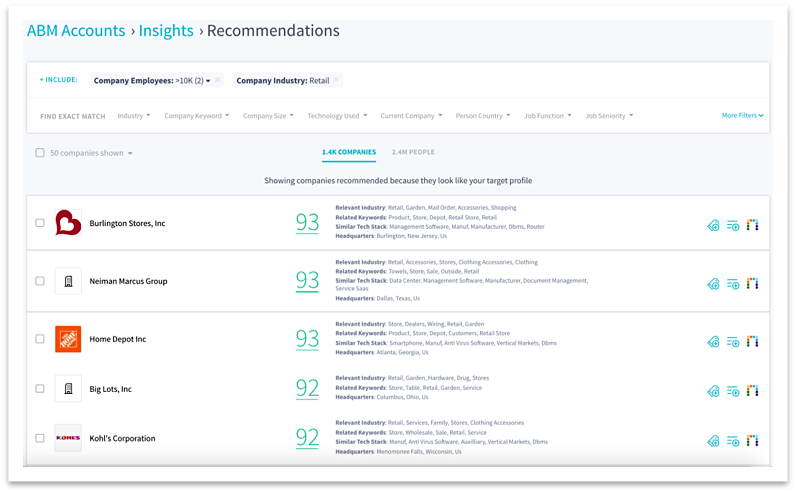Add Burlington Stores, Inc to a list

click(733, 225)
